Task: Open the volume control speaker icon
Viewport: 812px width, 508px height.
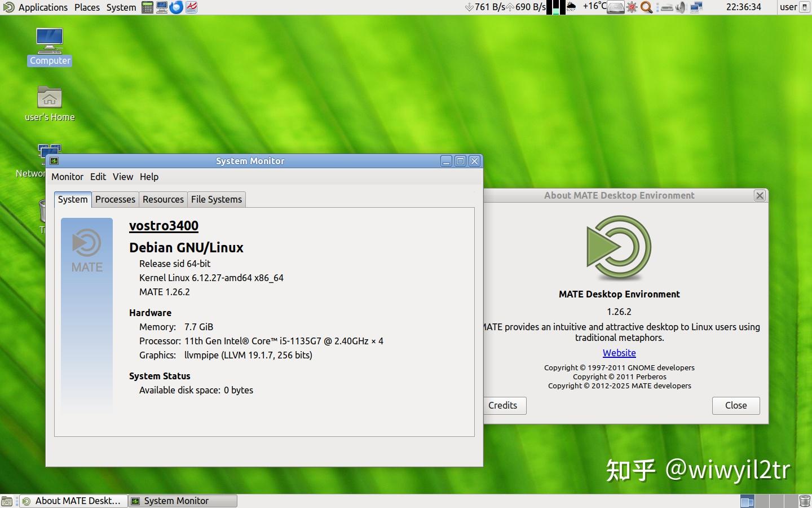Action: pyautogui.click(x=680, y=7)
